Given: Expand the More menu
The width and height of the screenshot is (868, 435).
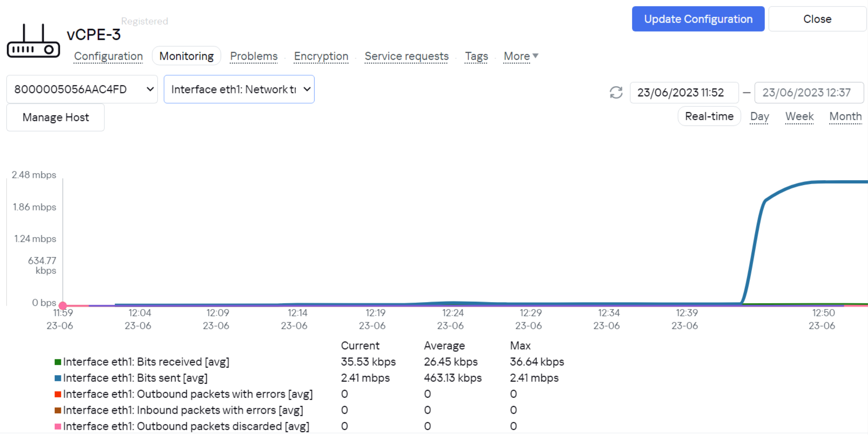Looking at the screenshot, I should tap(520, 56).
